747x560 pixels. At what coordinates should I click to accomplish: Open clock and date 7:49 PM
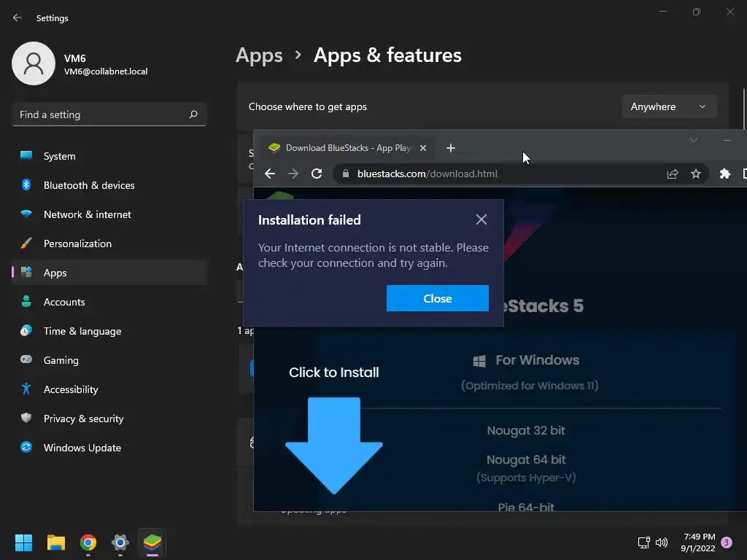[x=698, y=542]
